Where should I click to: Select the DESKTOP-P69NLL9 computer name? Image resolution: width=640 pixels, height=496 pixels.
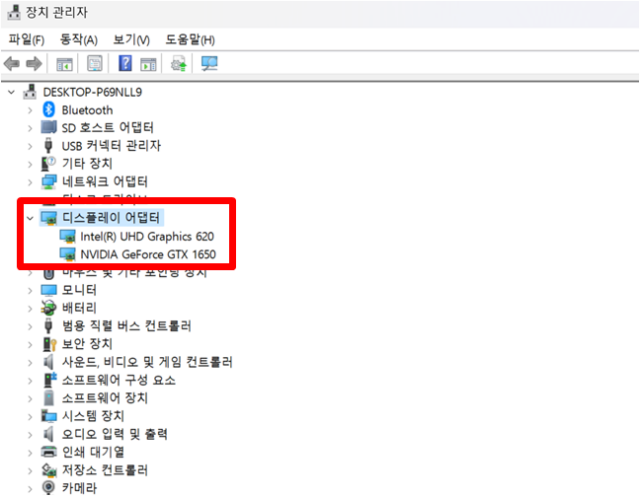coord(93,92)
